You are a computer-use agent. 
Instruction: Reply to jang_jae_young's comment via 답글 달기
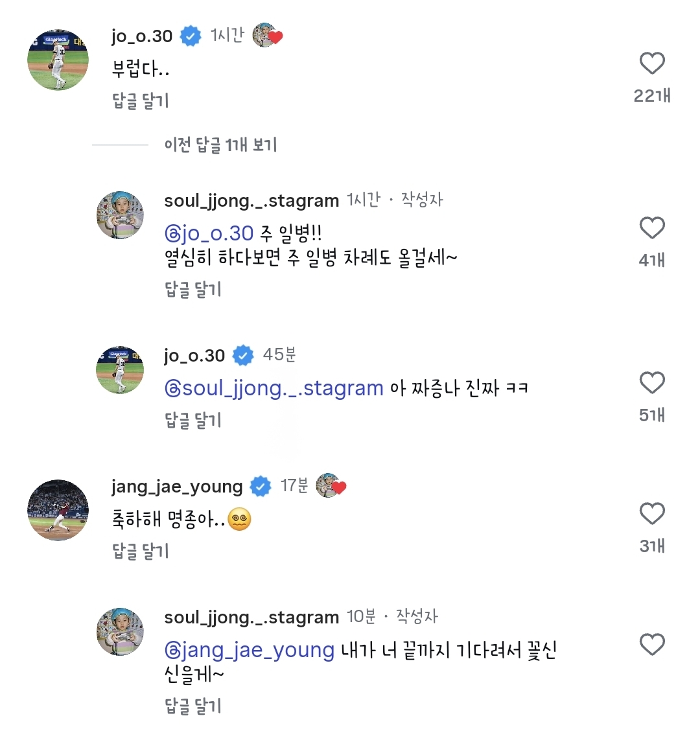point(141,551)
